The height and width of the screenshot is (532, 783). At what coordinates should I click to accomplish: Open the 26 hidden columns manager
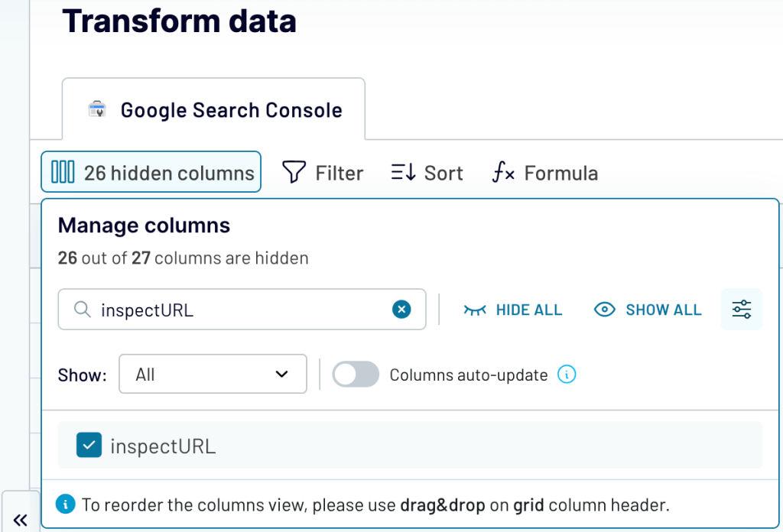pos(150,172)
